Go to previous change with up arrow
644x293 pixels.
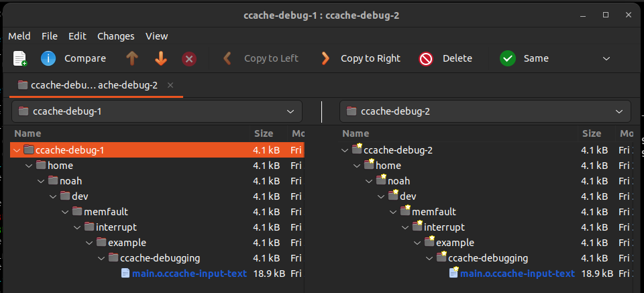tap(131, 58)
